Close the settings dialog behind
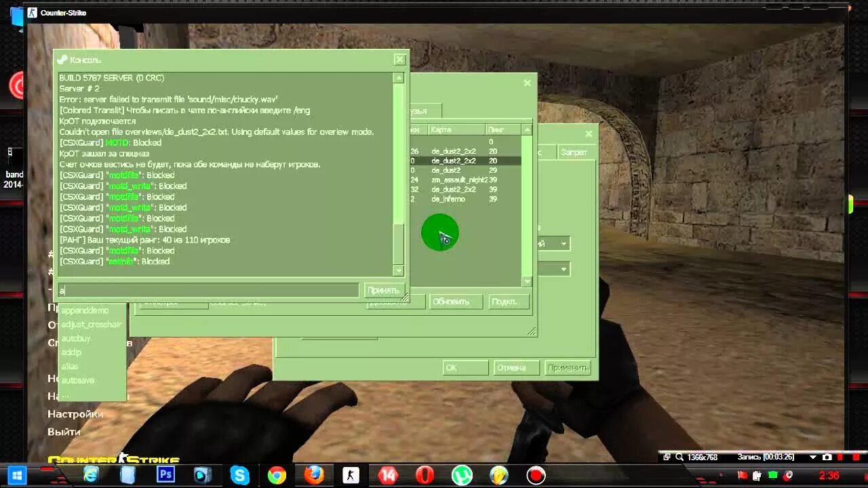The image size is (868, 488). click(589, 134)
